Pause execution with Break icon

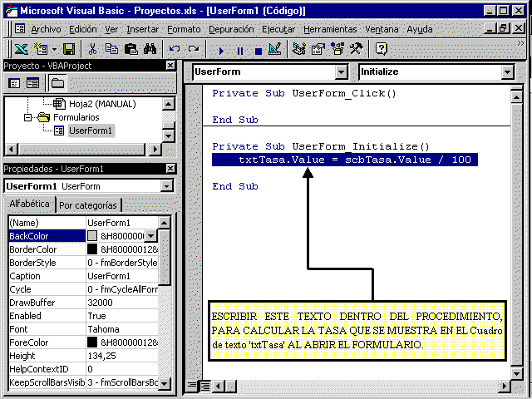pyautogui.click(x=240, y=51)
